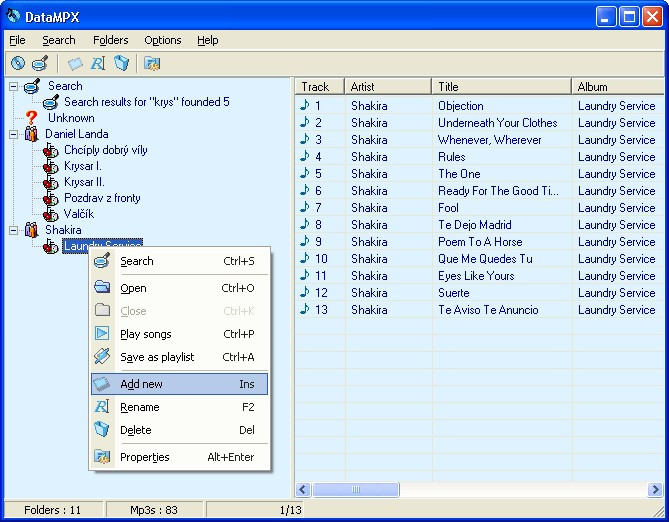Choose Properties in context menu
The image size is (669, 522).
179,457
